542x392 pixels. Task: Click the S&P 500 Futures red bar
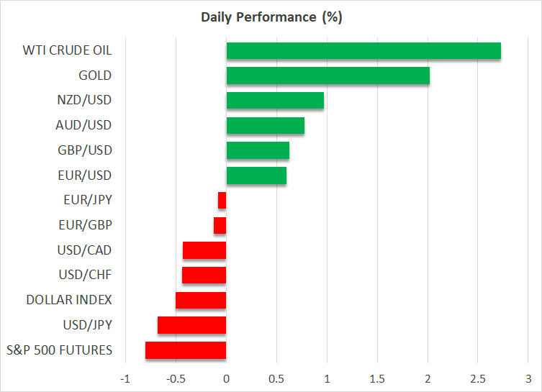186,350
